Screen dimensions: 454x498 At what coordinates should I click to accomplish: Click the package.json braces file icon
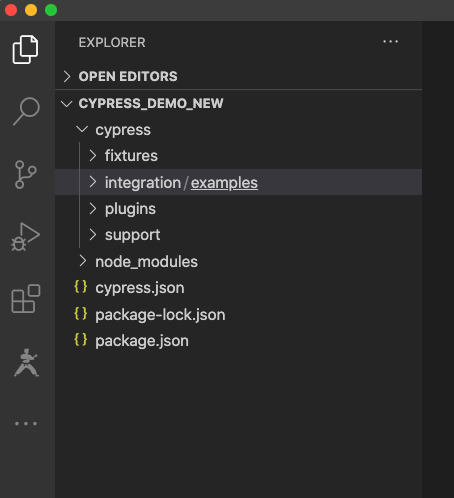81,340
